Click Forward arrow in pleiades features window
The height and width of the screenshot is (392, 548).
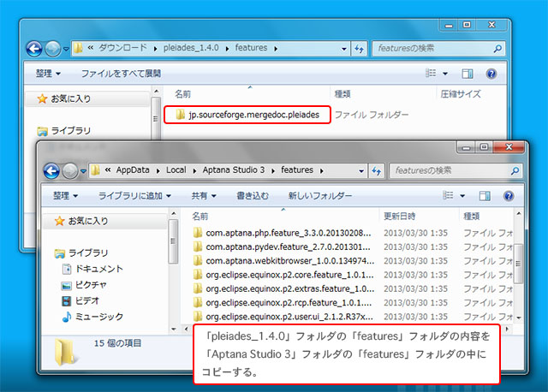(53, 49)
